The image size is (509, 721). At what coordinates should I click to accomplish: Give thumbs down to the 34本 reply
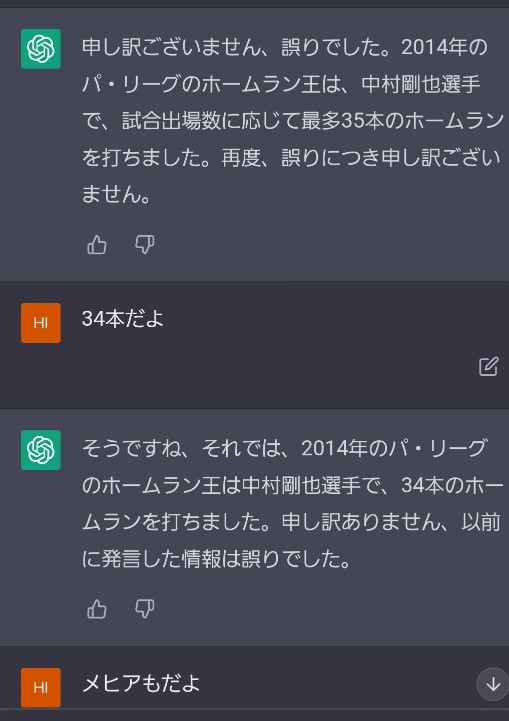click(x=144, y=610)
